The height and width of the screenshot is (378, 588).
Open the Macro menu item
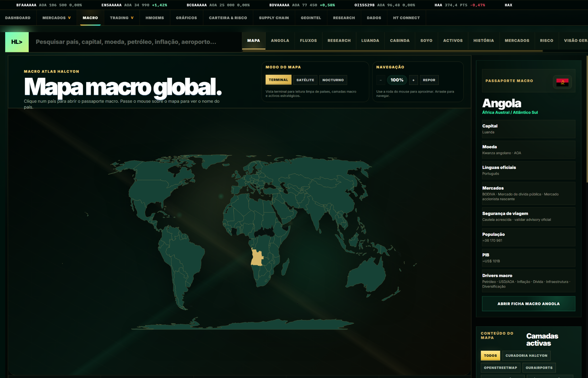coord(90,18)
